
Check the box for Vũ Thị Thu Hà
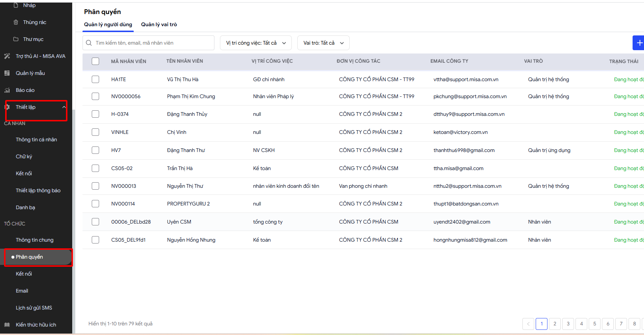(x=95, y=79)
